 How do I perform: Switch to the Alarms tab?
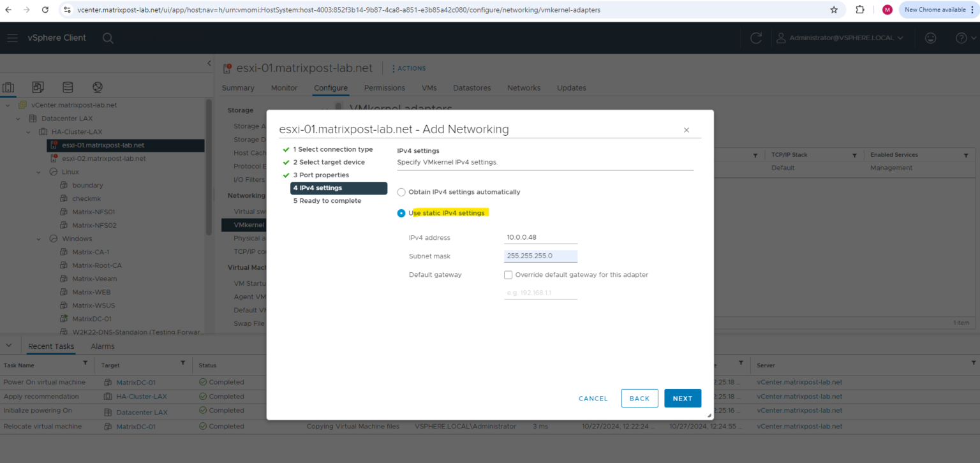point(102,346)
